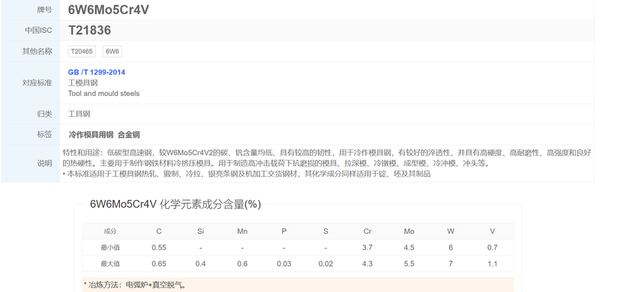Click the 说明 row label

44,163
